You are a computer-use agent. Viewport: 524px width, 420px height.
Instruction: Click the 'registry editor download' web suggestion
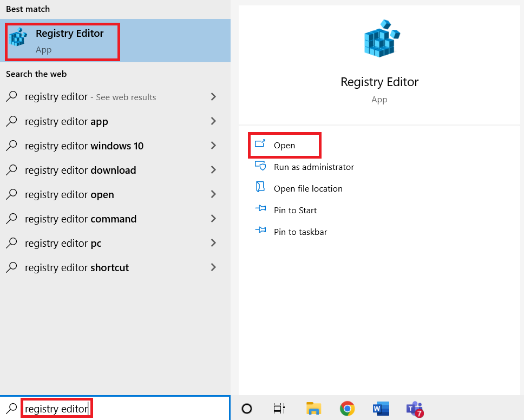coord(80,170)
